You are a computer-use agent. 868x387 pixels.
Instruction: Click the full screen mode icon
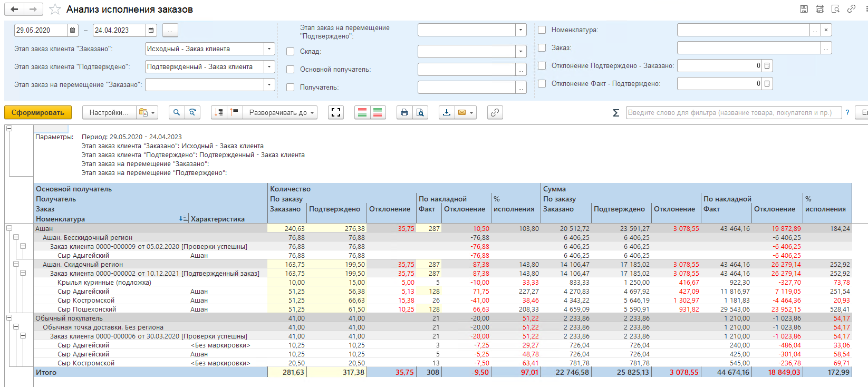[336, 112]
